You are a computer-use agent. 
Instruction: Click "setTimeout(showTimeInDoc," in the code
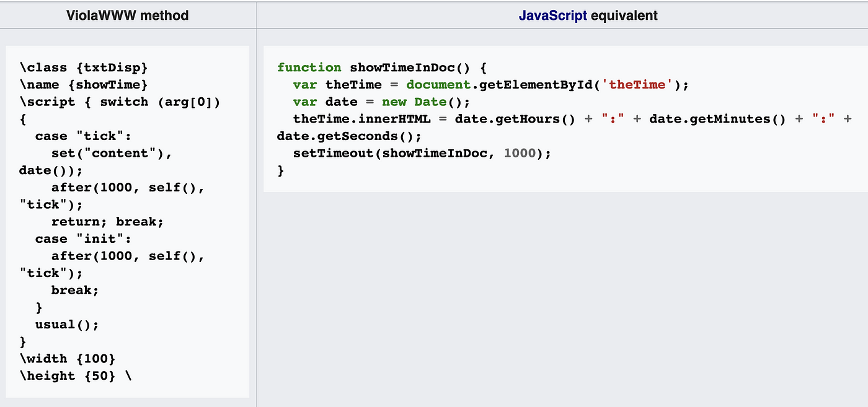pos(394,153)
